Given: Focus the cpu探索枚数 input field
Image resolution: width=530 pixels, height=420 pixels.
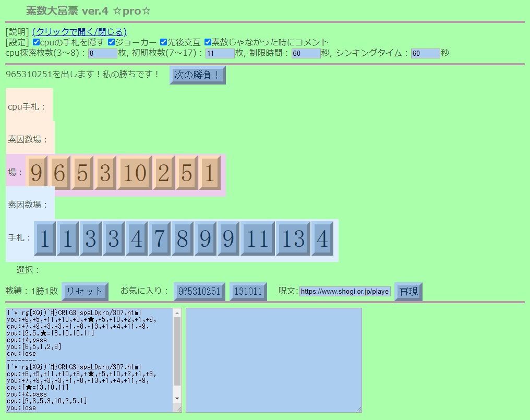Looking at the screenshot, I should click(102, 53).
